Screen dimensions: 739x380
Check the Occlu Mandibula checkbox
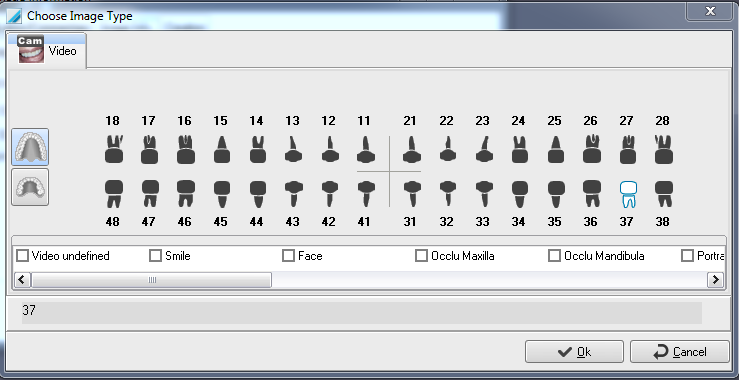[554, 256]
